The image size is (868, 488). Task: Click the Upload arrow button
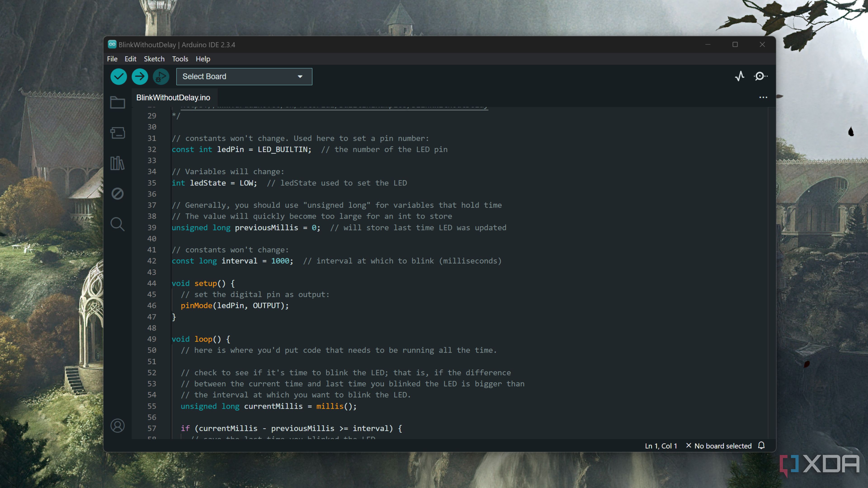pyautogui.click(x=140, y=76)
